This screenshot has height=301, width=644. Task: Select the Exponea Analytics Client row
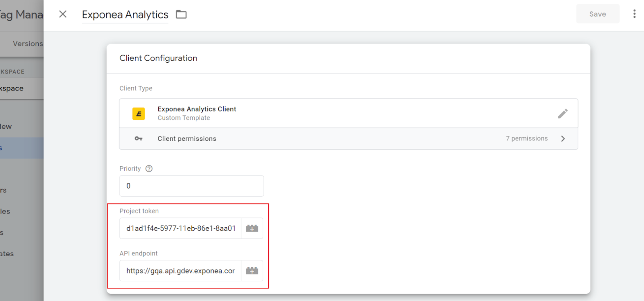coord(348,113)
